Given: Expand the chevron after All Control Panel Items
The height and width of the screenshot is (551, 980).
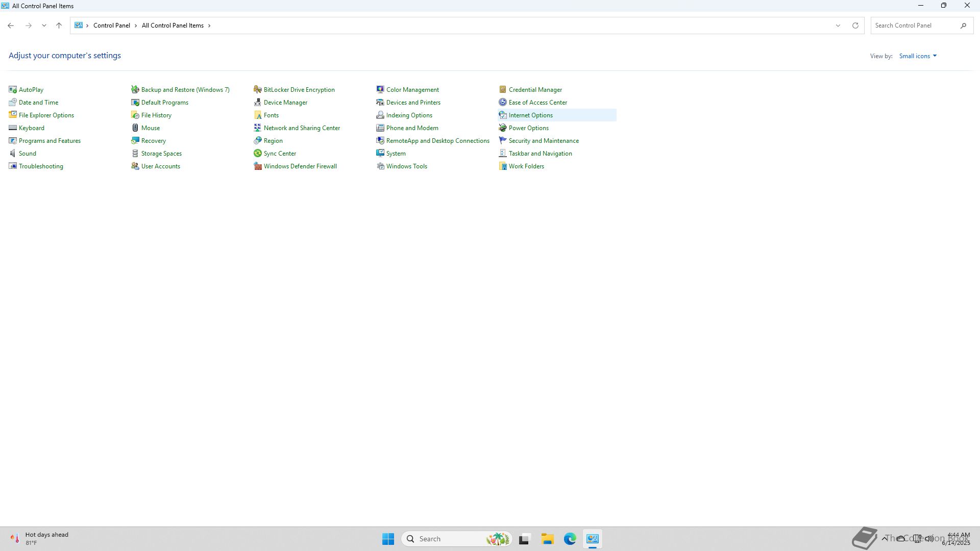Looking at the screenshot, I should point(209,26).
